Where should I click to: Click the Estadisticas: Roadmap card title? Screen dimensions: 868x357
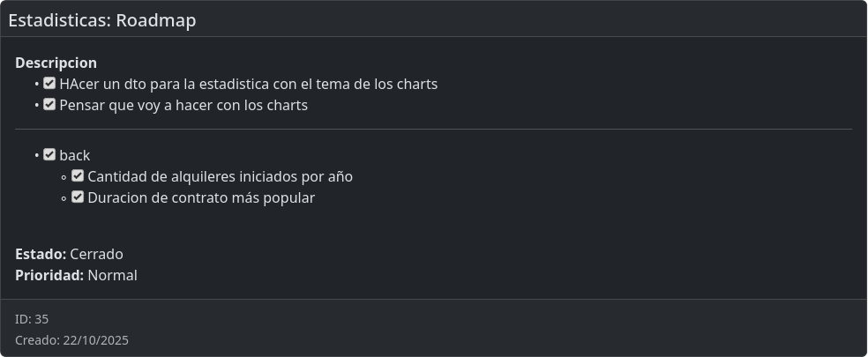tap(102, 20)
